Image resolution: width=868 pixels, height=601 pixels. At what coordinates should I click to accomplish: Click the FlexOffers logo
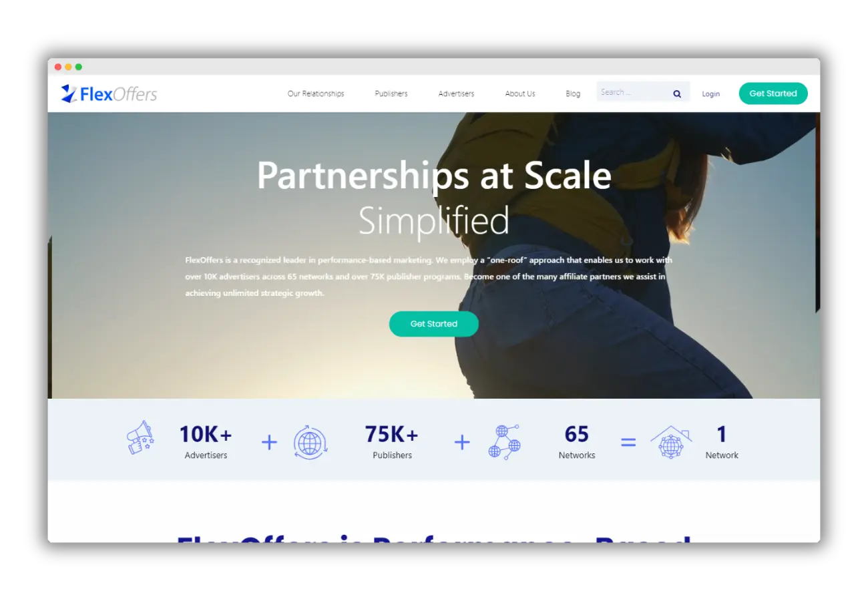pos(109,93)
